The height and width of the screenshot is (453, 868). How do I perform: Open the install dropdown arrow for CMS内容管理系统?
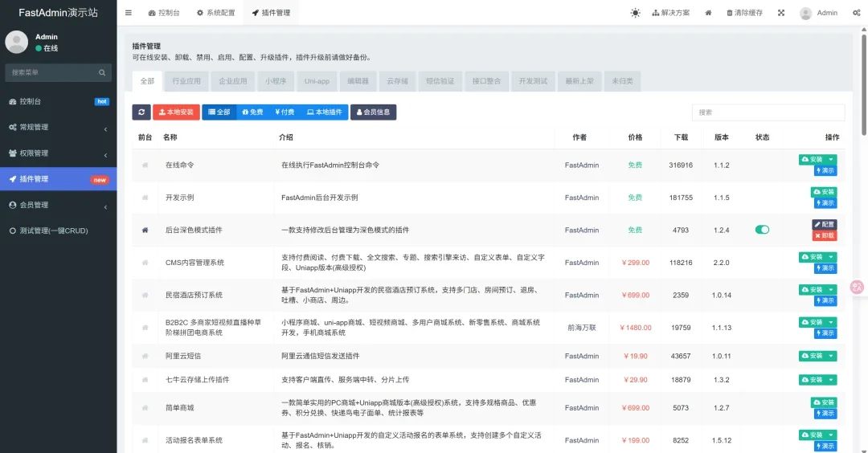point(831,257)
